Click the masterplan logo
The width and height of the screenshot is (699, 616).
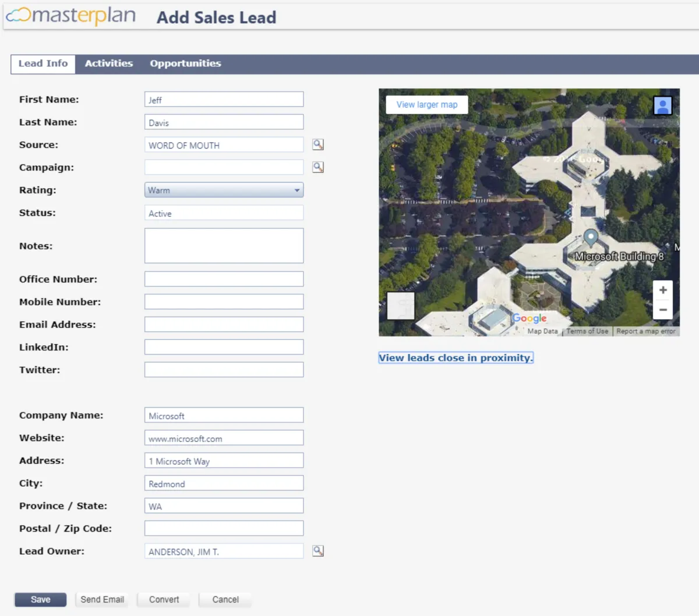click(x=71, y=16)
